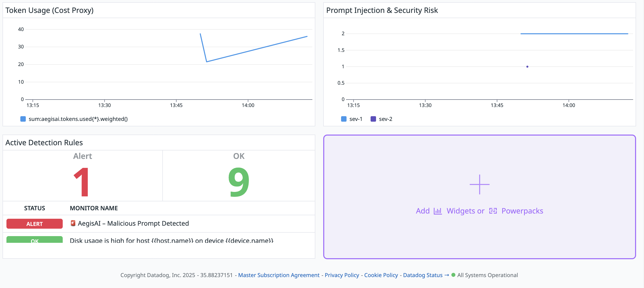This screenshot has width=644, height=288.
Task: Click the STATUS column header
Action: 34,208
